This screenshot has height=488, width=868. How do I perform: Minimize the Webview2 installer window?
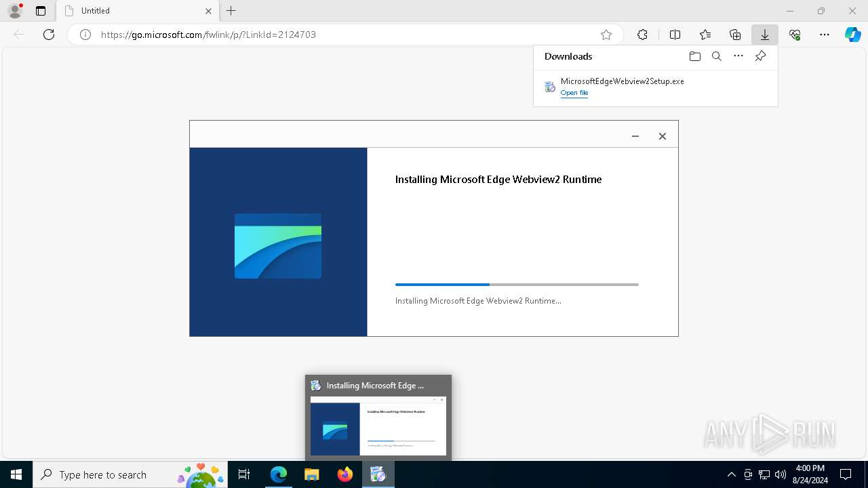tap(635, 136)
